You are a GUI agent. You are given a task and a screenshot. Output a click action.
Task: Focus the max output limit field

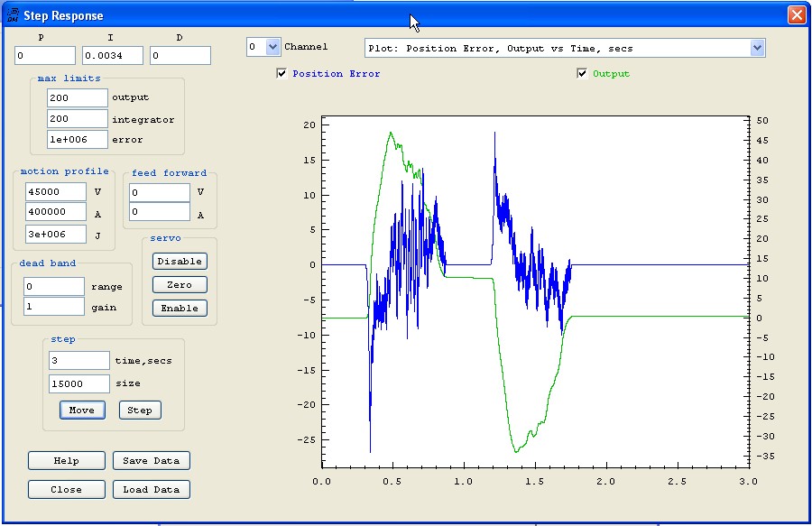click(77, 97)
